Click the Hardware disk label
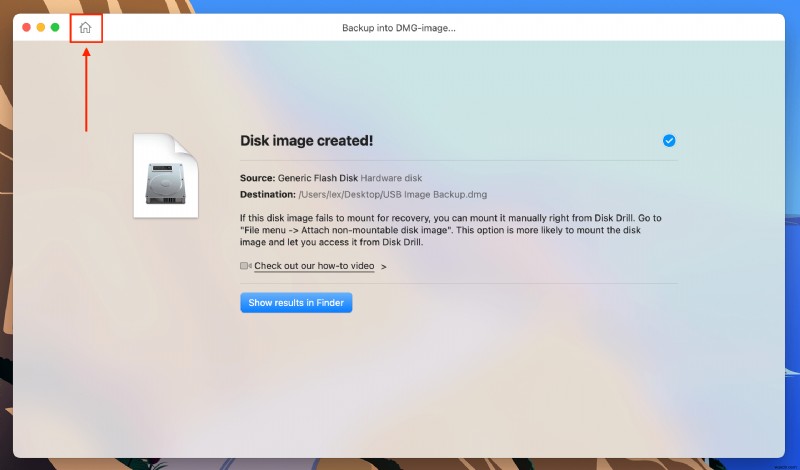 391,178
